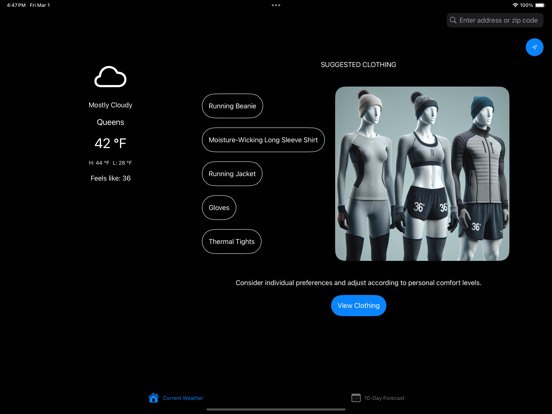Click the View Clothing button
The image size is (552, 414).
(x=358, y=306)
